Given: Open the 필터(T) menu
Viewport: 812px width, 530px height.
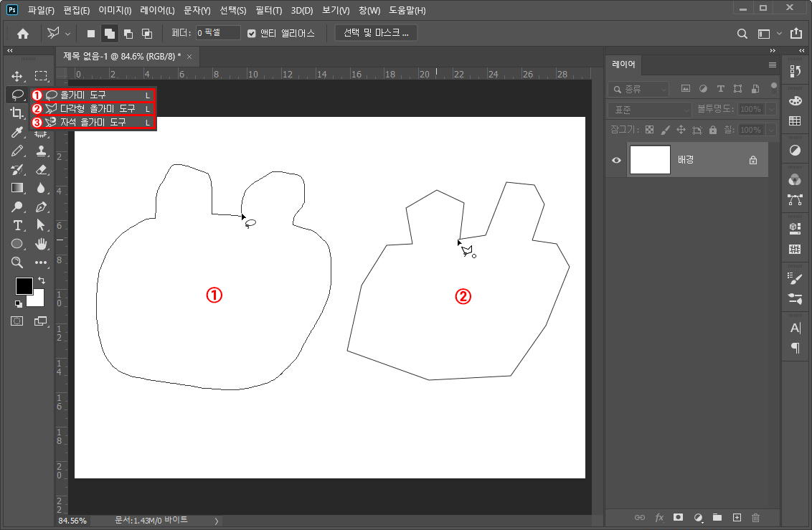Looking at the screenshot, I should coord(268,10).
